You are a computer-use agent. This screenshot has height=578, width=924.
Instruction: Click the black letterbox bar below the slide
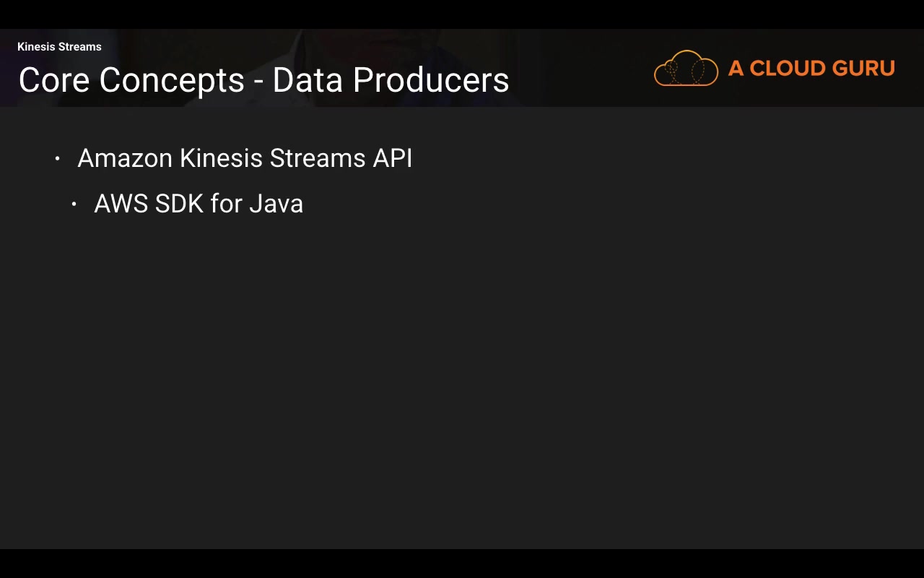(x=462, y=564)
